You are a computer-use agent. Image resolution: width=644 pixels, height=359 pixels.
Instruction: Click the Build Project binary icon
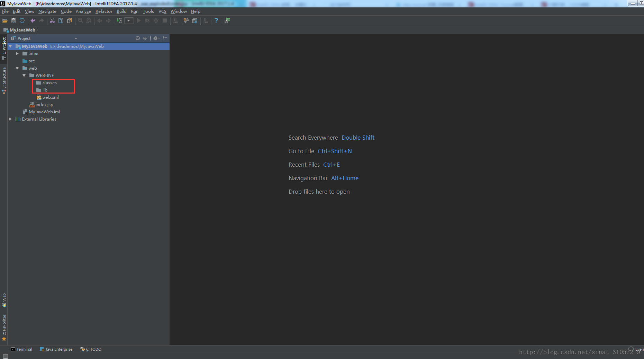click(x=119, y=21)
